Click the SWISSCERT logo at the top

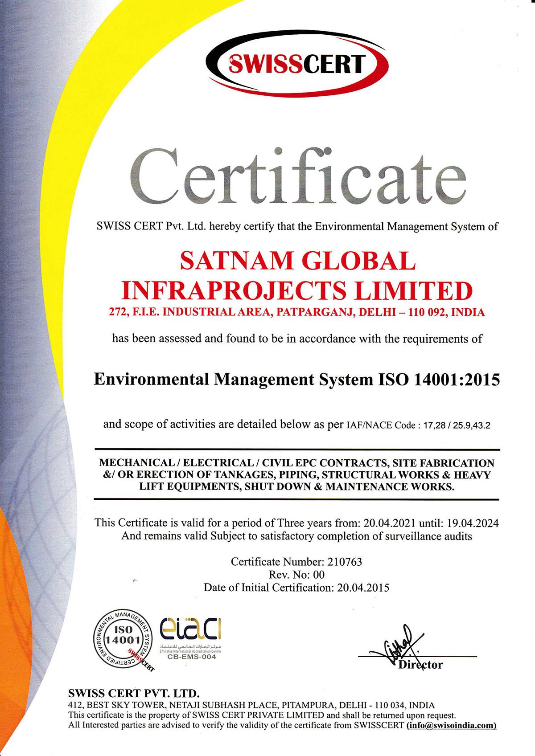pos(297,64)
